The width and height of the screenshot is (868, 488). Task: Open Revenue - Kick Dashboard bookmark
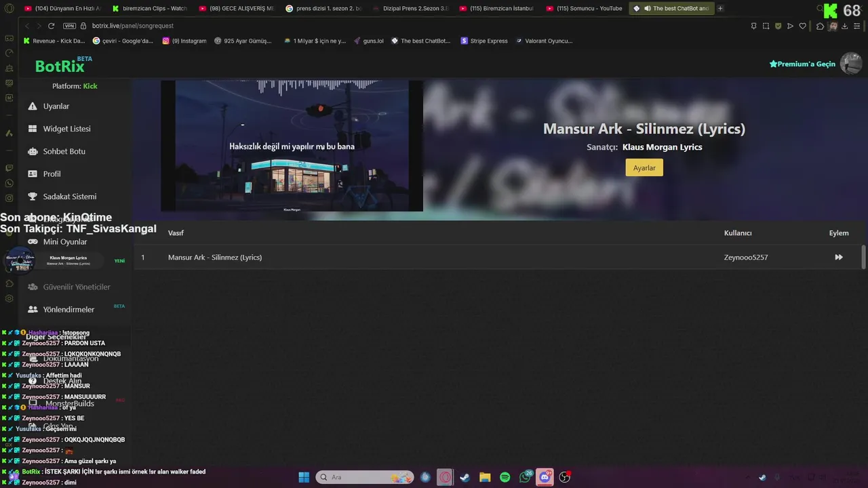pos(54,41)
